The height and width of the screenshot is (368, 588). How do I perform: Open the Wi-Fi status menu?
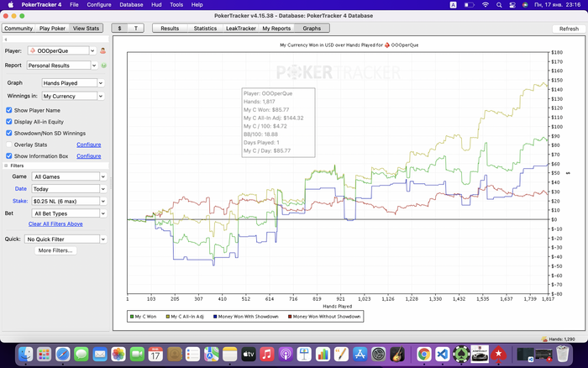tap(486, 5)
